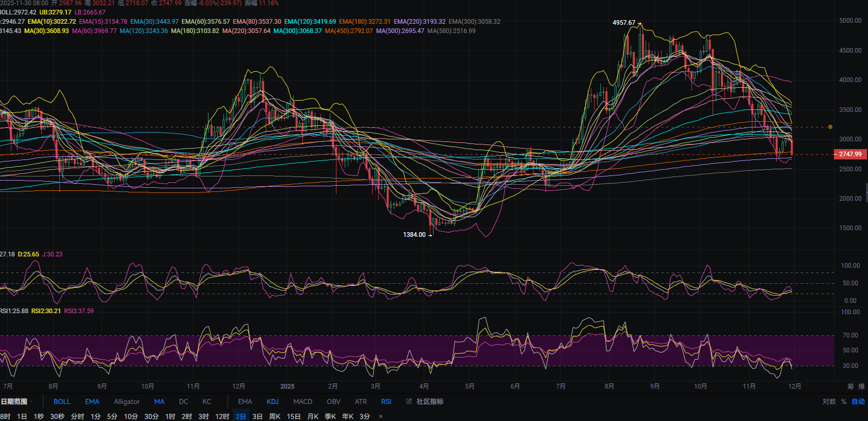Click the red 2747.99 current price tag

click(x=850, y=154)
